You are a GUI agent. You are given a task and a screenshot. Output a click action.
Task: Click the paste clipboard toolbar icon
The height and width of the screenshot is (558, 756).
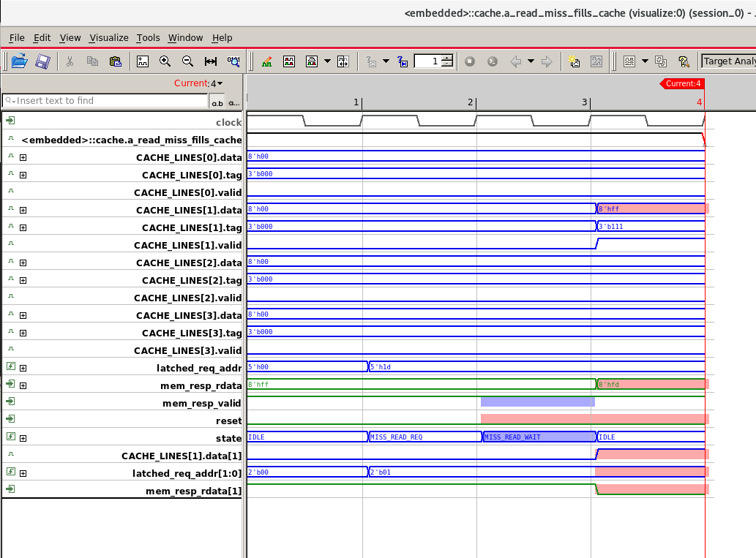pos(115,61)
